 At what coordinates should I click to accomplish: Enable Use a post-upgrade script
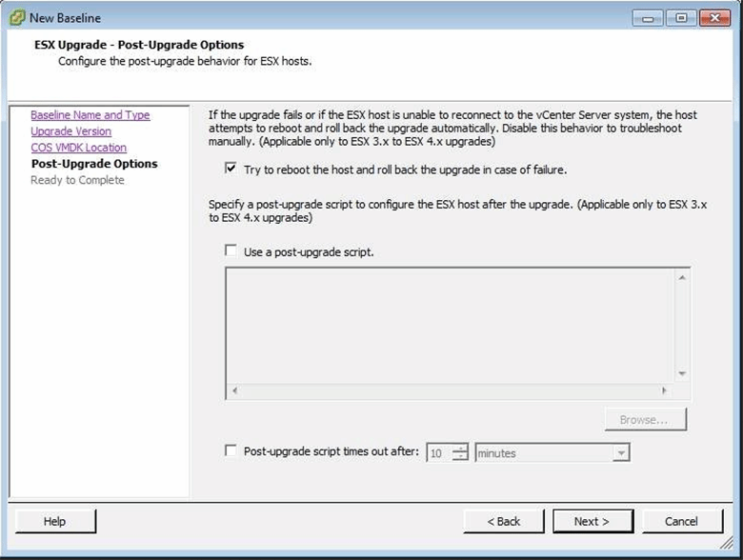tap(231, 251)
